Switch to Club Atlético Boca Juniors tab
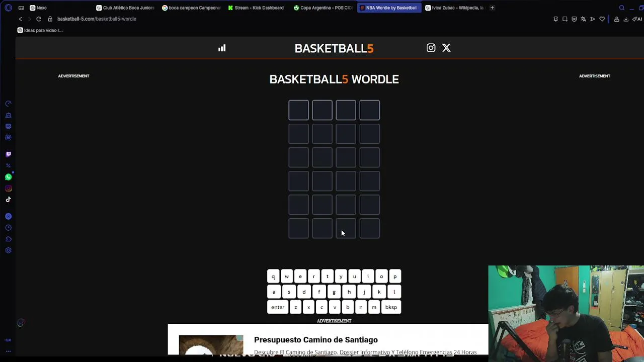This screenshot has width=644, height=362. tap(125, 8)
